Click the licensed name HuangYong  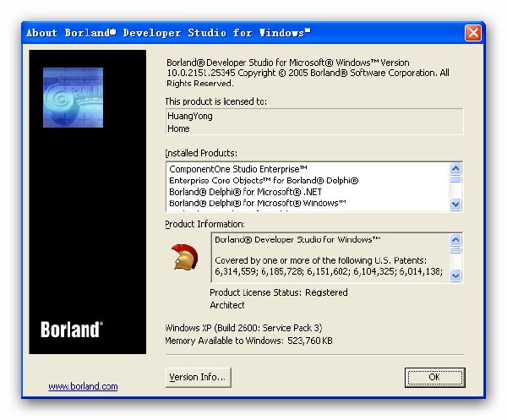tap(190, 116)
